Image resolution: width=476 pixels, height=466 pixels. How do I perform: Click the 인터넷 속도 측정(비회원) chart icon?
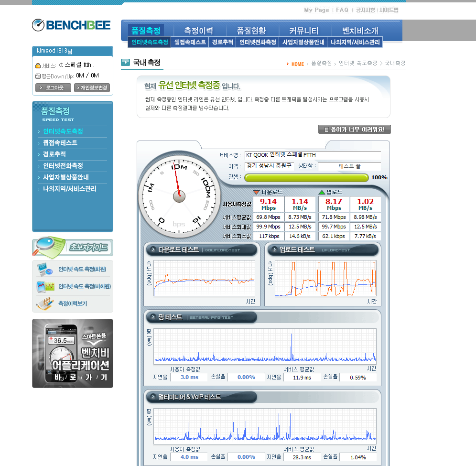(45, 286)
